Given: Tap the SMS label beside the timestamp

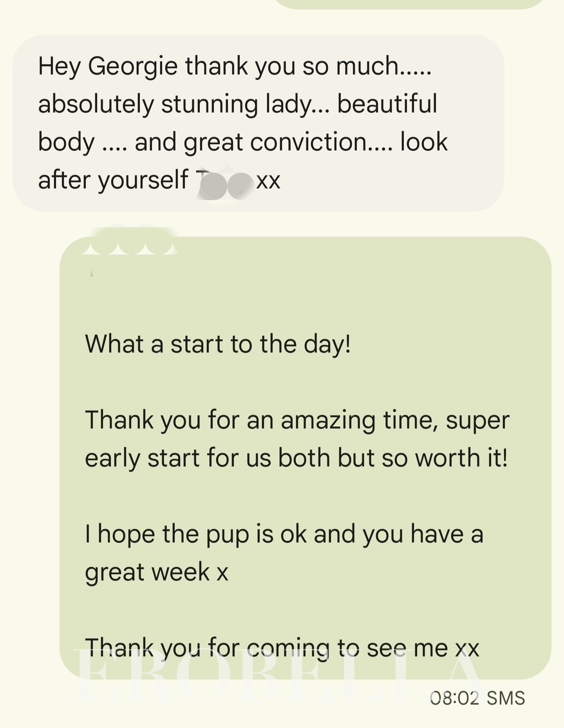Looking at the screenshot, I should click(x=506, y=698).
